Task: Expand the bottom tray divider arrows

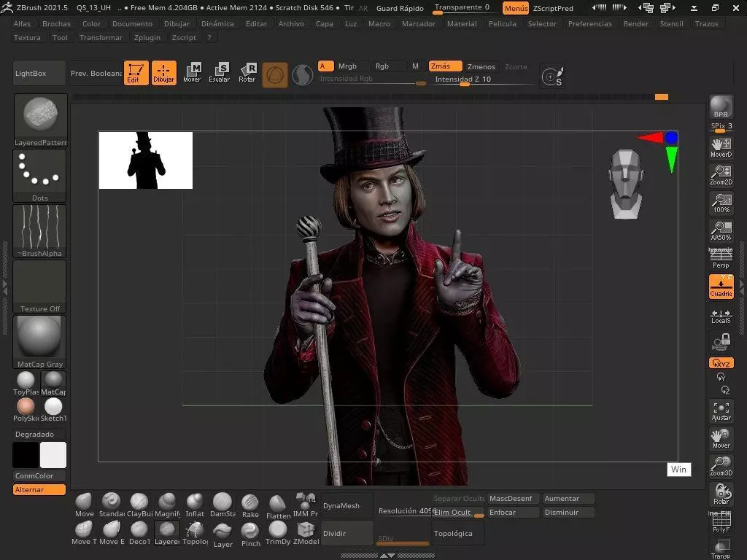Action: tap(388, 555)
